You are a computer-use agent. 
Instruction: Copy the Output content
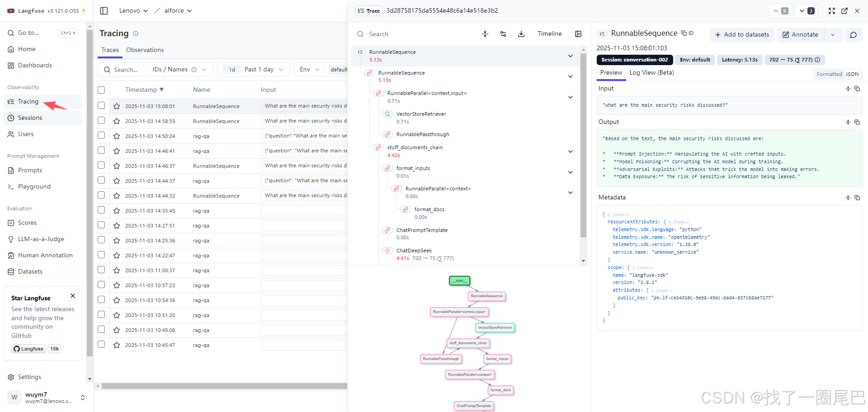pos(857,122)
